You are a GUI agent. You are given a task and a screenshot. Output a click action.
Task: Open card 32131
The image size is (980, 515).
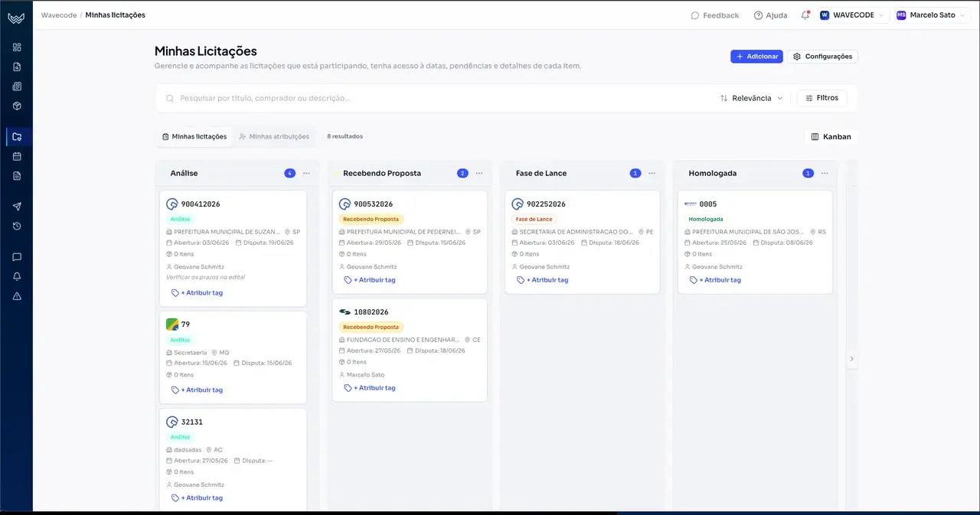233,459
